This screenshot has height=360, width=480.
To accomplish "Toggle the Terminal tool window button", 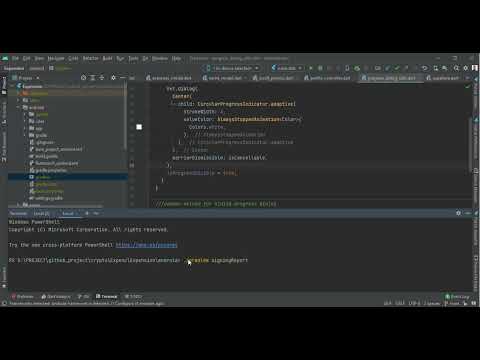I will (x=106, y=296).
